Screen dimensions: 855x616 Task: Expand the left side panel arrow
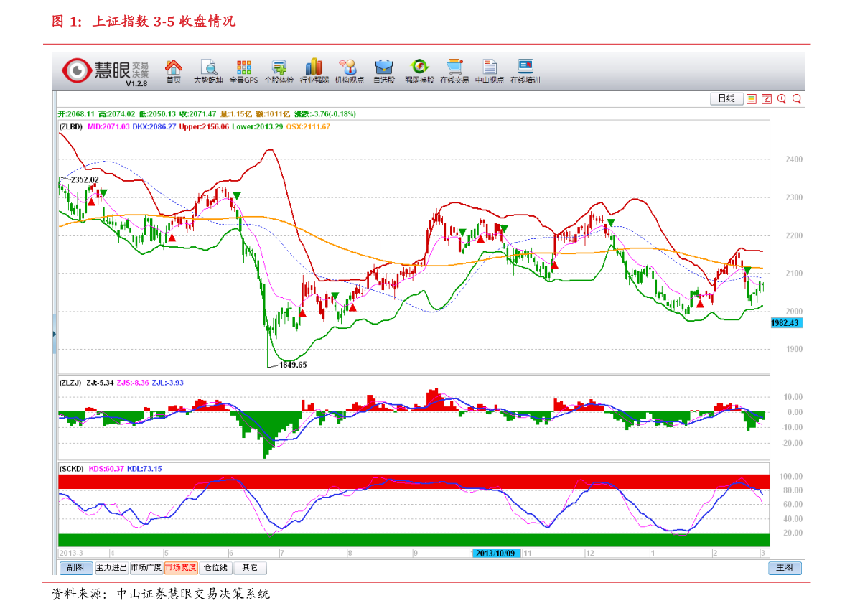[55, 335]
